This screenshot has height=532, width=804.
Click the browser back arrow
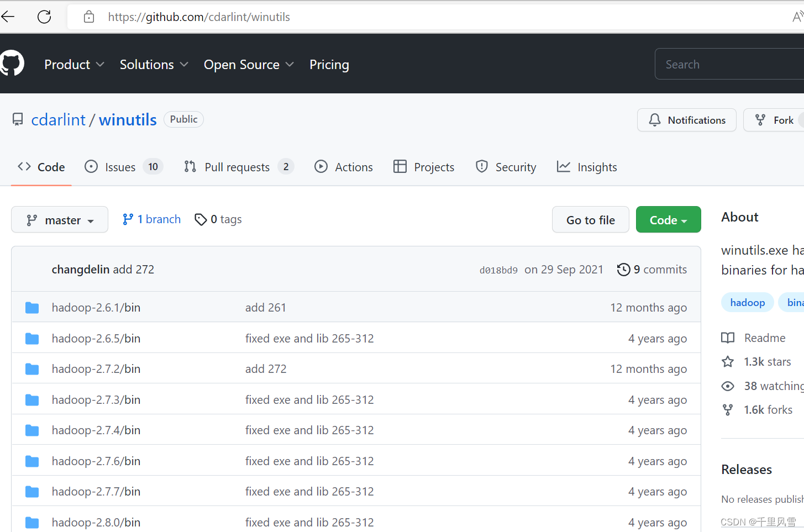8,17
